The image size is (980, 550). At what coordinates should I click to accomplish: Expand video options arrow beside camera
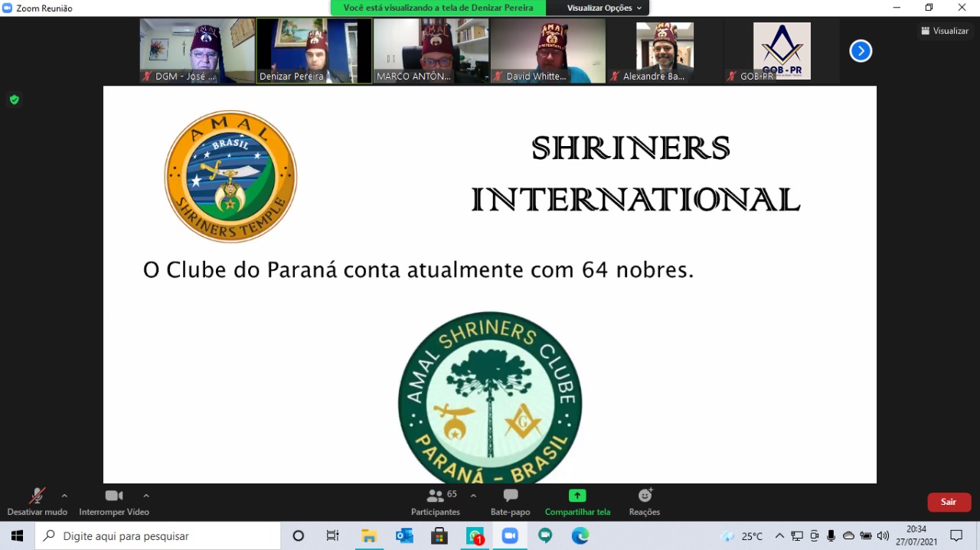(x=146, y=496)
